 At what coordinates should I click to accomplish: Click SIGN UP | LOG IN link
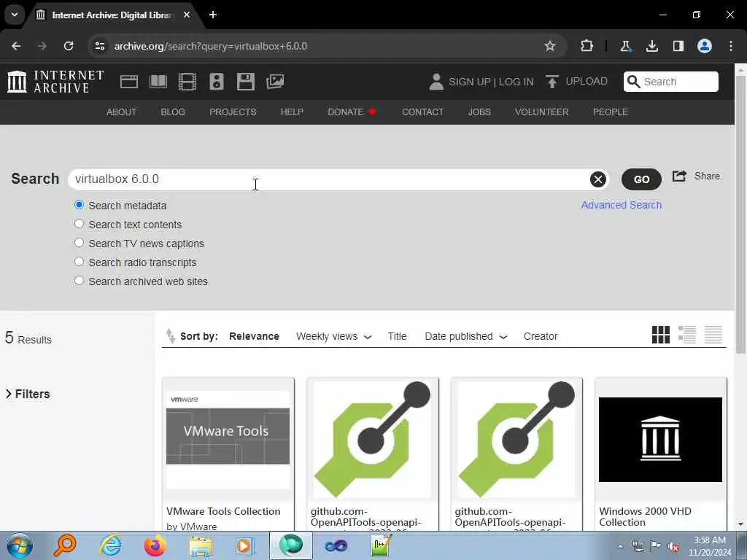(x=491, y=82)
